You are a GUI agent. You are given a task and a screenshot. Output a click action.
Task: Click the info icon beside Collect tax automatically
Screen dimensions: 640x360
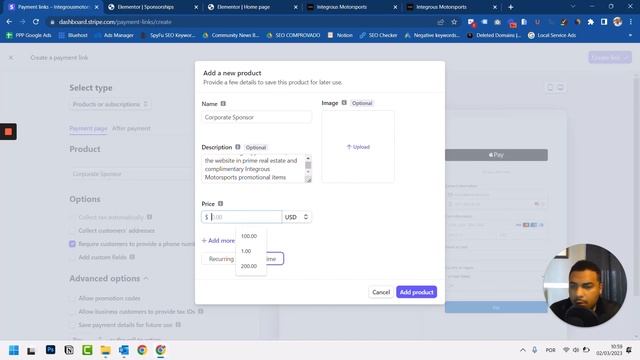(x=149, y=217)
